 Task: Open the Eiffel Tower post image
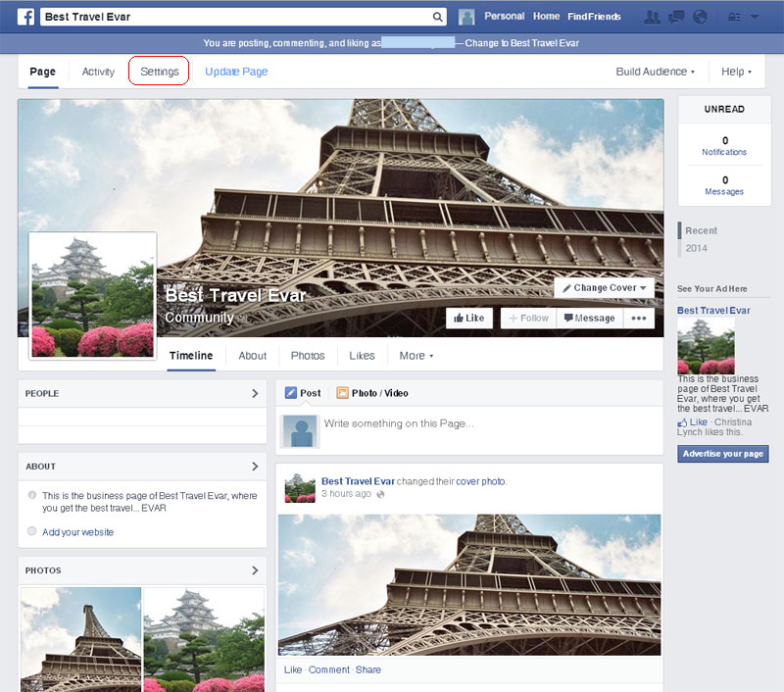click(x=469, y=585)
